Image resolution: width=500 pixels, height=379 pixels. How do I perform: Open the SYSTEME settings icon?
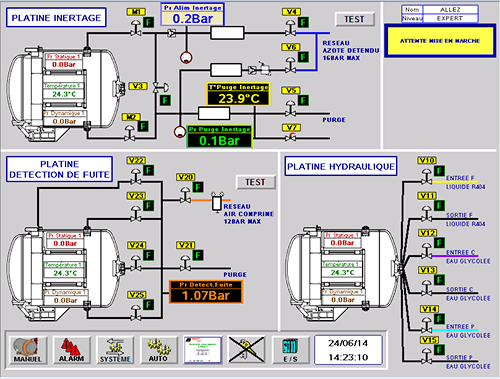pos(115,350)
